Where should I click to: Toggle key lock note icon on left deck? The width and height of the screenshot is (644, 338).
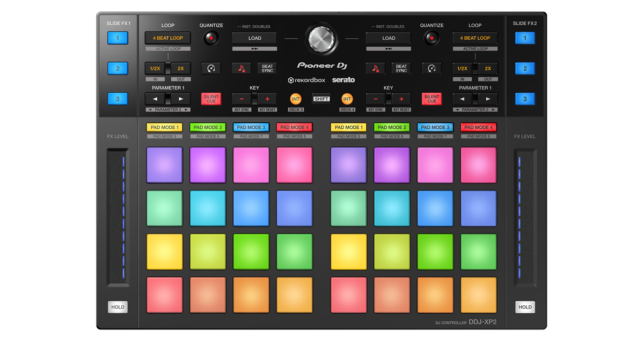241,68
